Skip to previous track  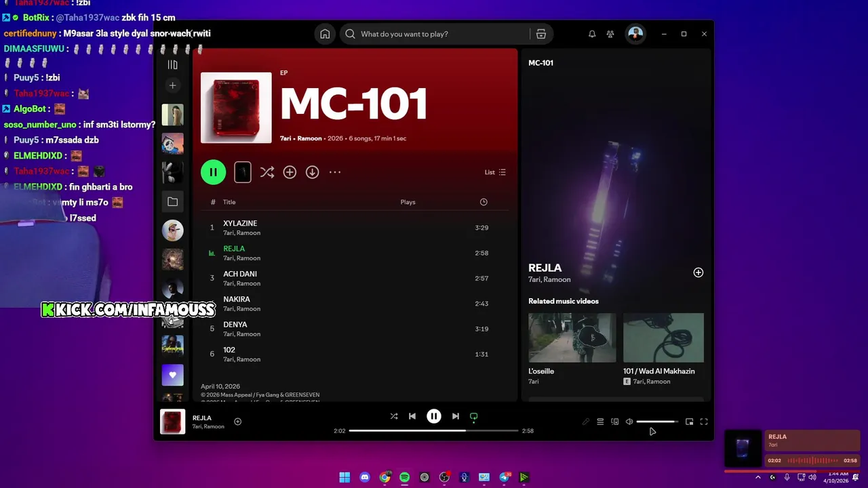coord(412,416)
